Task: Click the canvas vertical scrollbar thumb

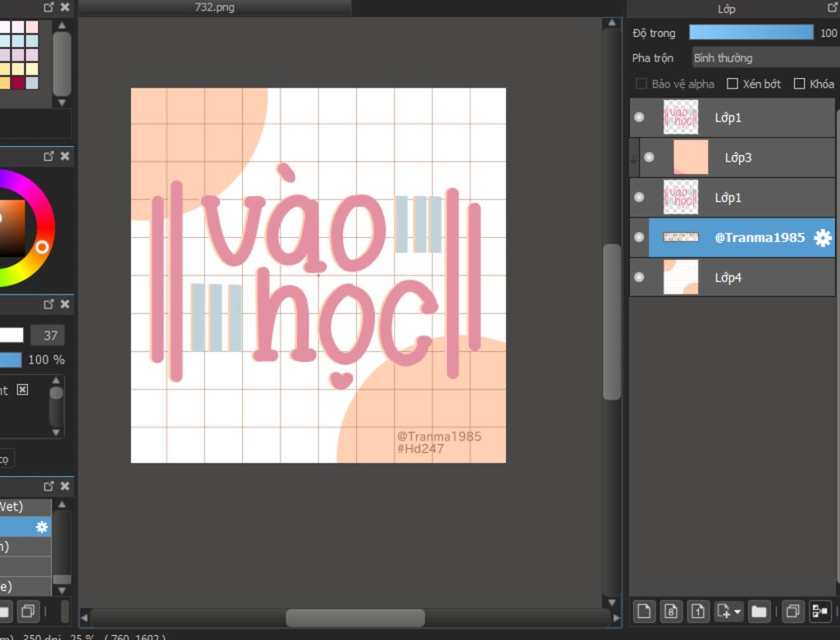Action: click(612, 322)
